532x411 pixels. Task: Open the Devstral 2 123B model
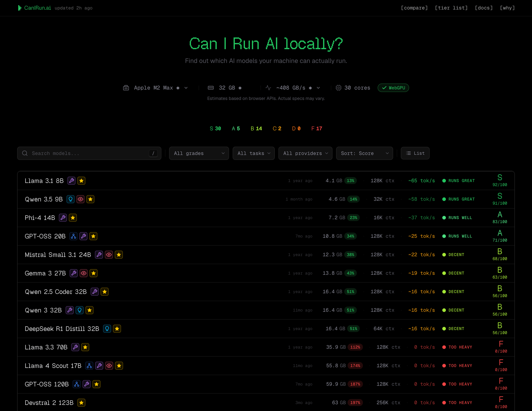266,402
